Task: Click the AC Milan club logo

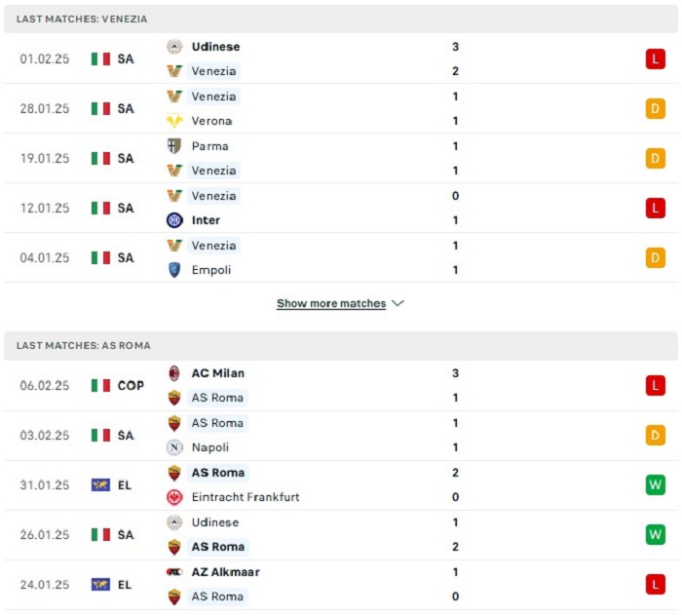Action: [174, 373]
